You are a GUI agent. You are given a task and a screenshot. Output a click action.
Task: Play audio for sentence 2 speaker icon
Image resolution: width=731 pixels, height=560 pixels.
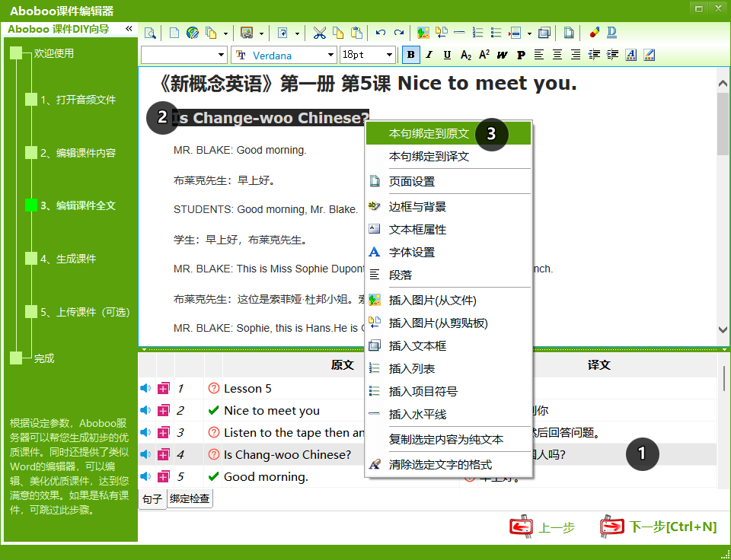coord(145,410)
